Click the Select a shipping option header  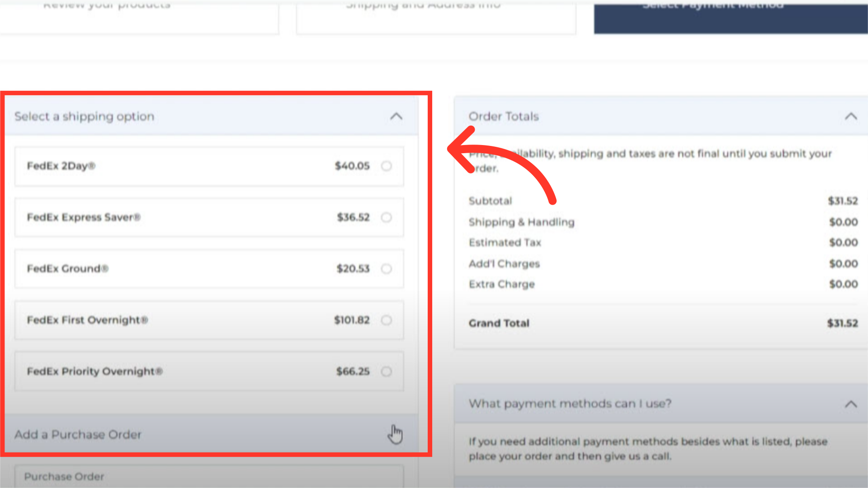tap(85, 117)
